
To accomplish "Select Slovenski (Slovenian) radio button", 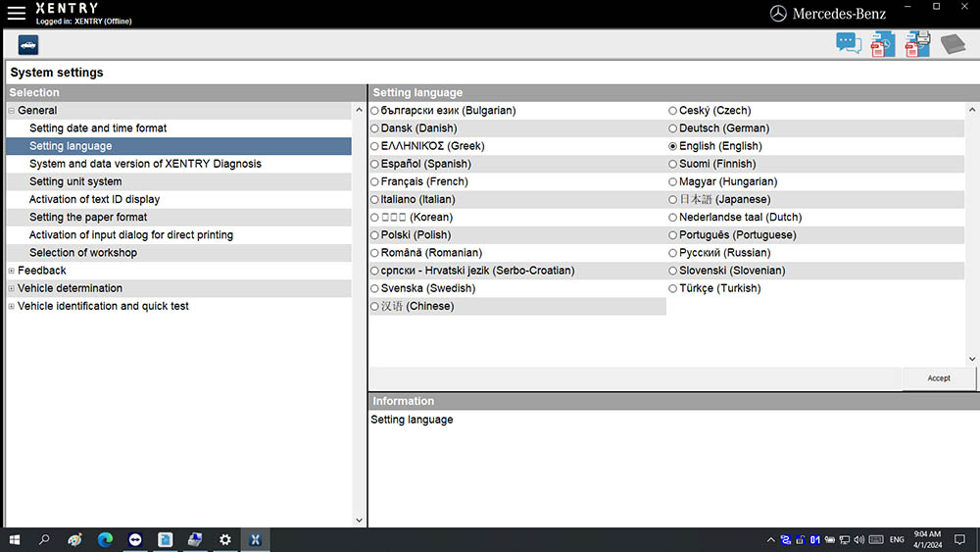I will pos(672,271).
